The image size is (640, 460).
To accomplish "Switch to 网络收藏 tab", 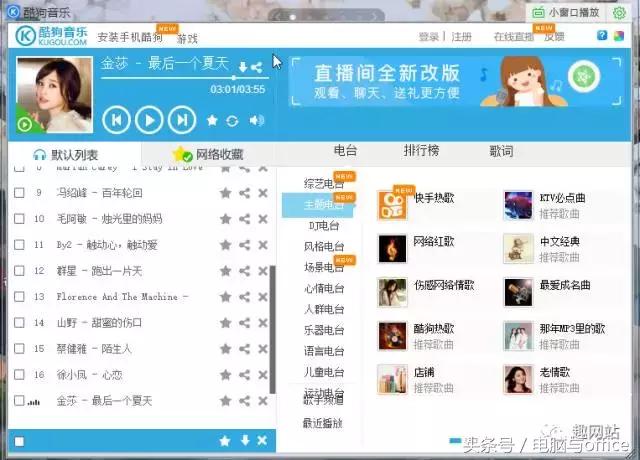I will [x=208, y=154].
